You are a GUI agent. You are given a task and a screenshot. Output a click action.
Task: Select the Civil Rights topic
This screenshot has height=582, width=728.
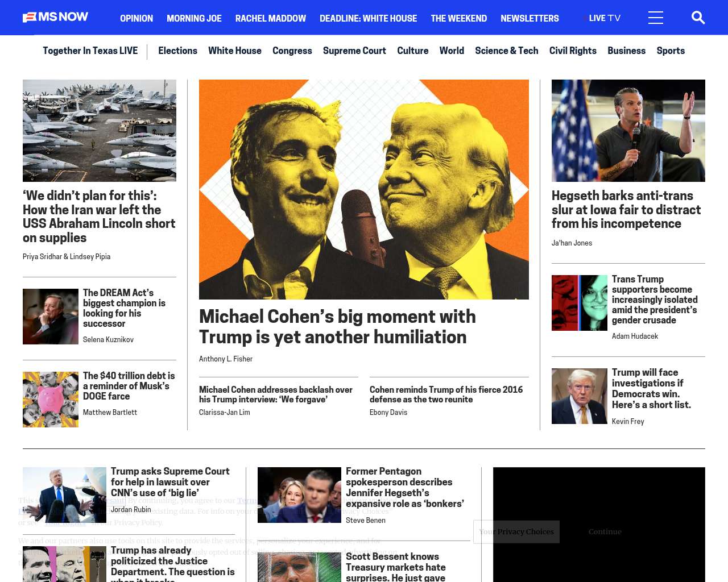(573, 51)
